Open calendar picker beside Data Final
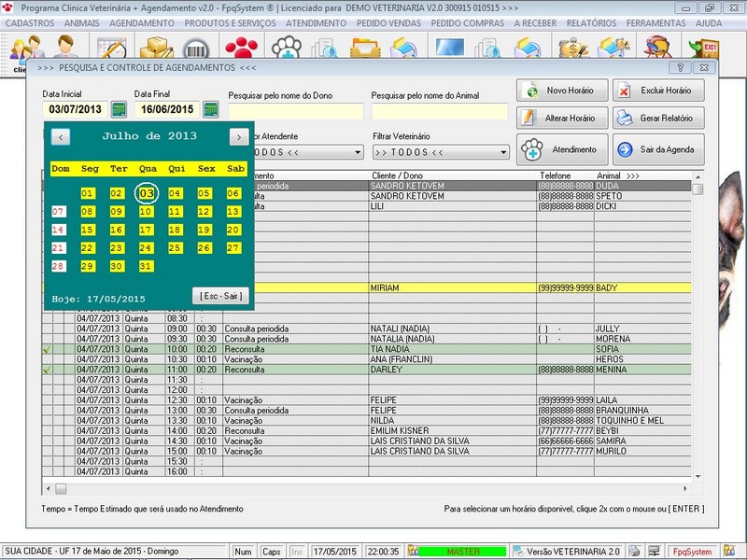Viewport: 747px width, 560px height. point(211,110)
